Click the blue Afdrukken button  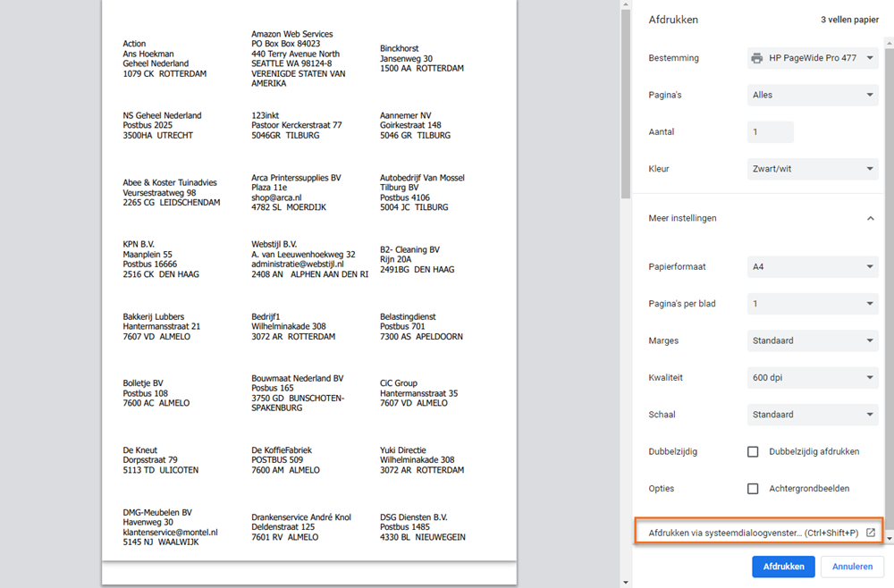(783, 567)
